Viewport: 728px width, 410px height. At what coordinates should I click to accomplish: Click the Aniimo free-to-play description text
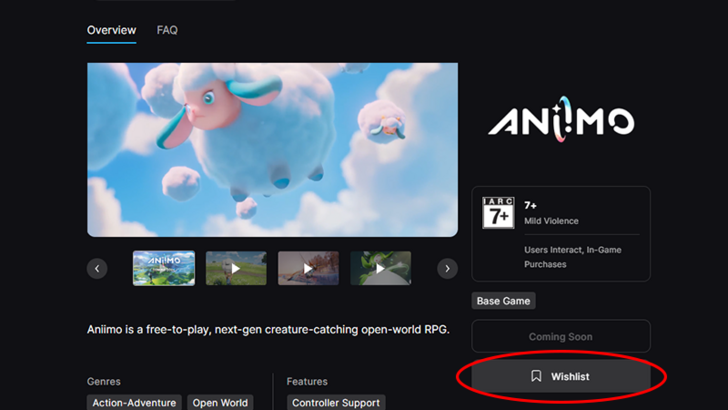(268, 330)
